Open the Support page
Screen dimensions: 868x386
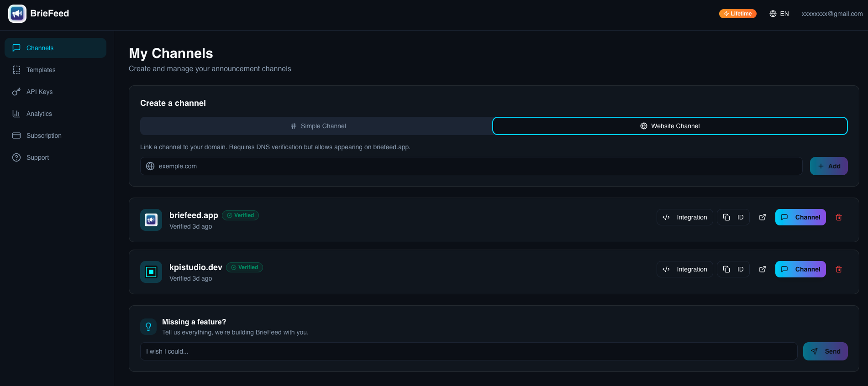tap(55, 157)
